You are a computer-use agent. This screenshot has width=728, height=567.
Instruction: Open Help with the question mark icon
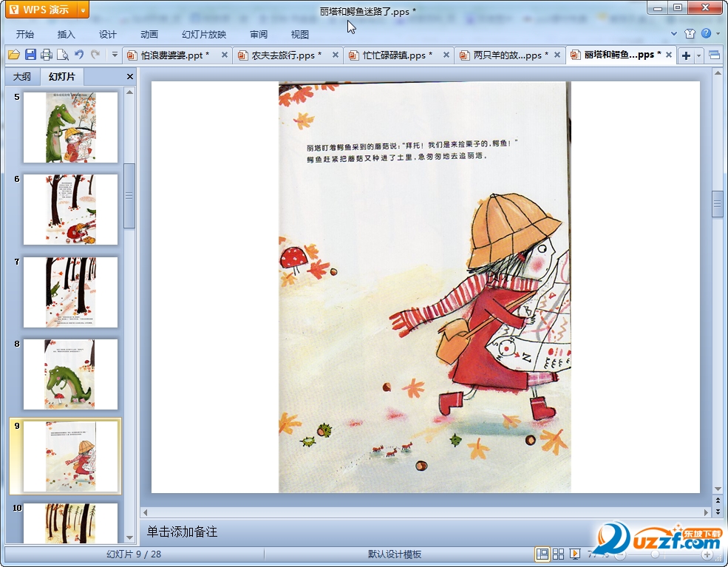click(706, 33)
